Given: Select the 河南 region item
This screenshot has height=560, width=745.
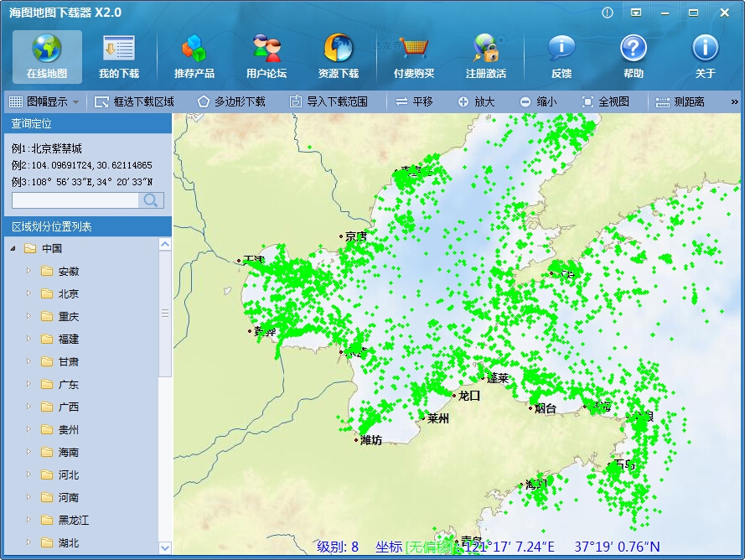Looking at the screenshot, I should click(x=69, y=498).
